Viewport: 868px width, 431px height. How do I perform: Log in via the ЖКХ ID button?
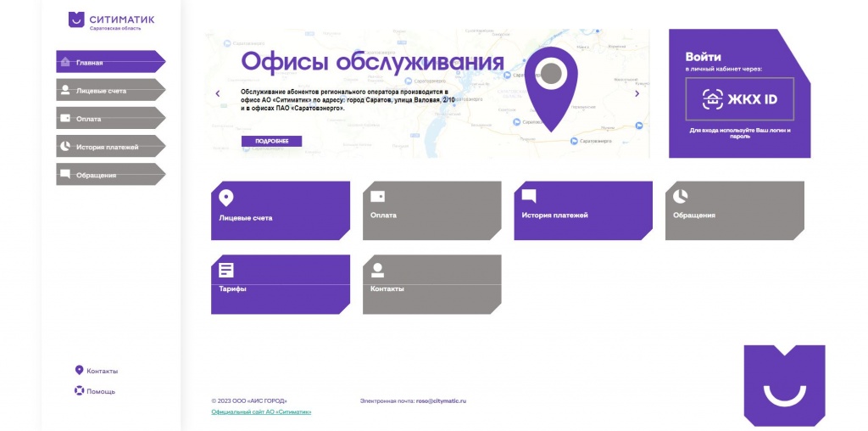tap(739, 99)
